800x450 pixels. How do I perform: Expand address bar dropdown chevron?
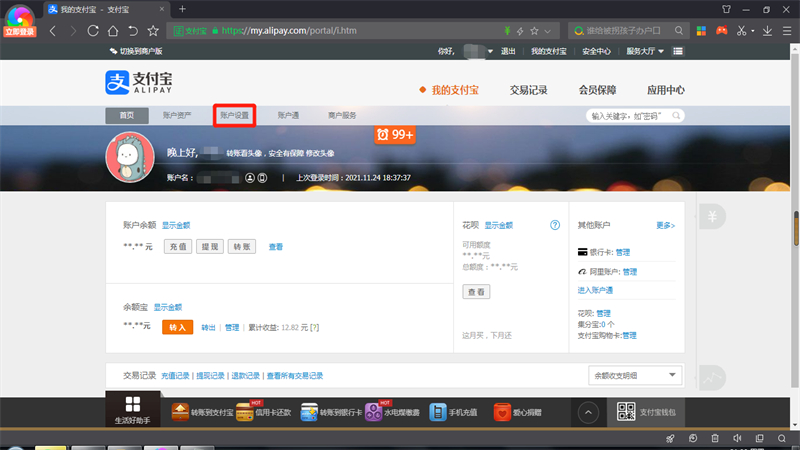click(547, 31)
